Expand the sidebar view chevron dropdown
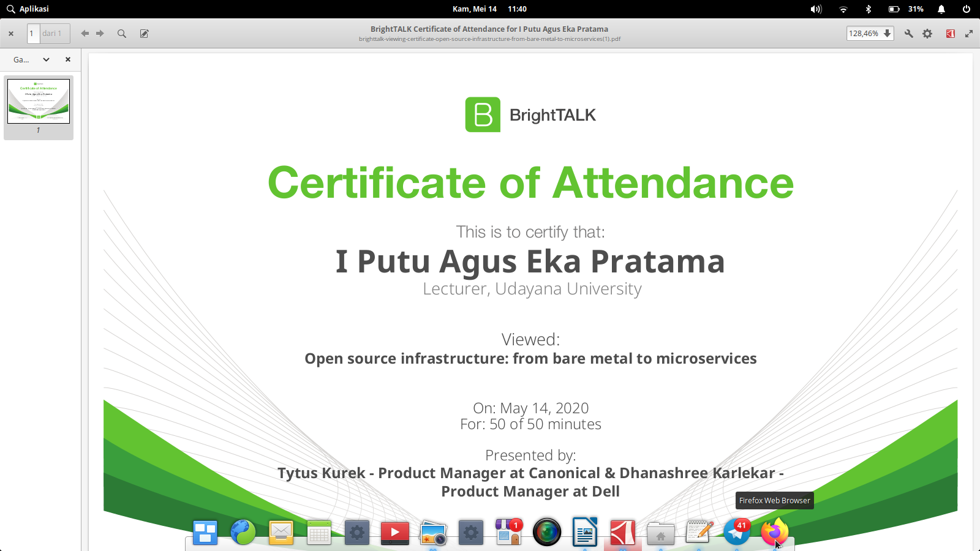 click(46, 59)
